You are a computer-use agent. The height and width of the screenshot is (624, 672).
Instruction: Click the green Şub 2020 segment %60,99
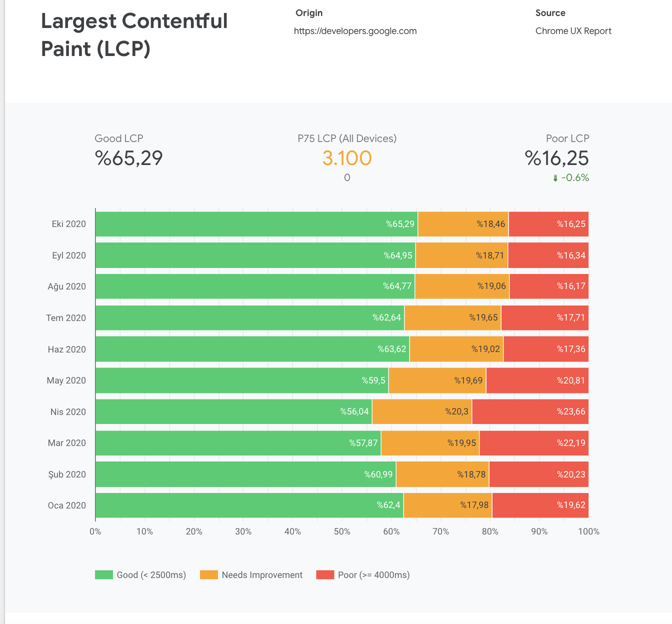point(245,474)
